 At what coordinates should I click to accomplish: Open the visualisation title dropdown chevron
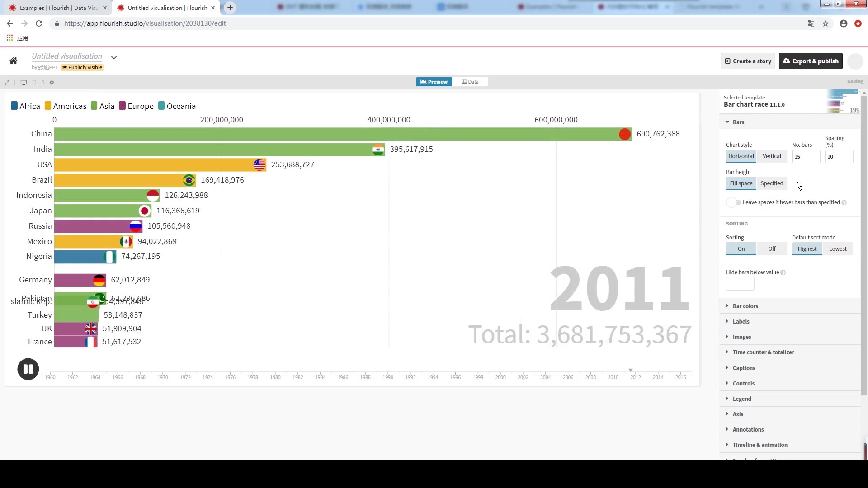(x=114, y=57)
